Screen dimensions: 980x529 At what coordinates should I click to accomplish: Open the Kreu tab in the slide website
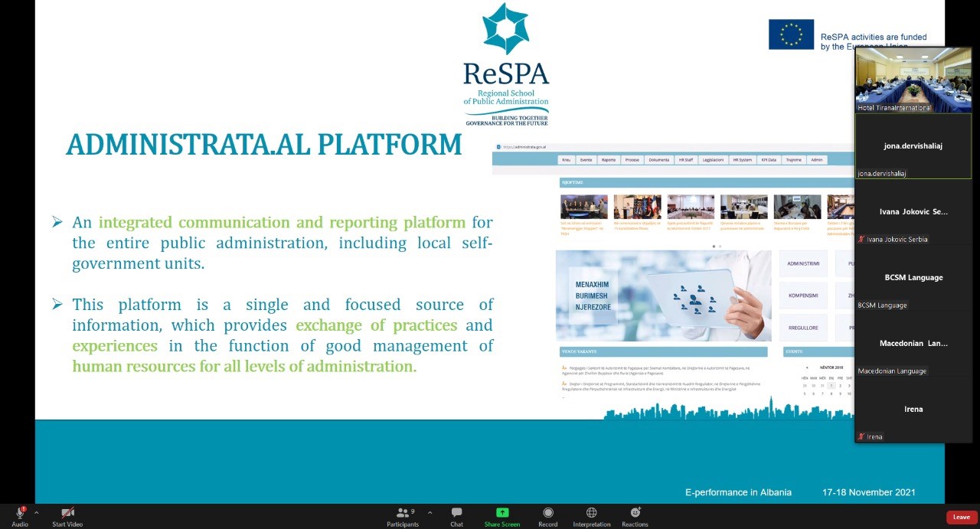click(567, 160)
